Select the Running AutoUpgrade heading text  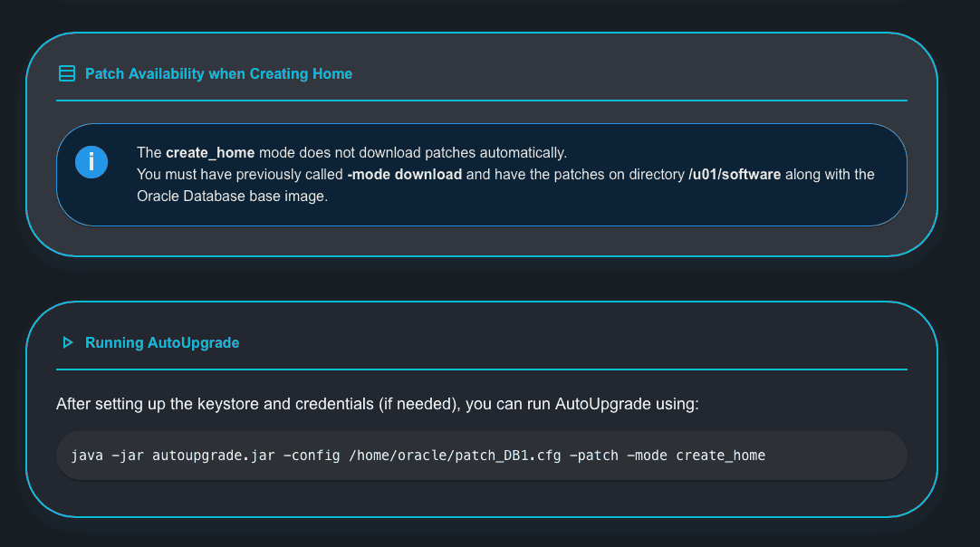(162, 342)
